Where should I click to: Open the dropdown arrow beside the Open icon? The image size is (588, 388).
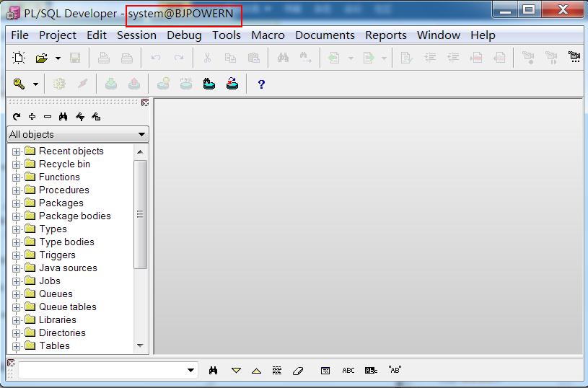pyautogui.click(x=58, y=58)
